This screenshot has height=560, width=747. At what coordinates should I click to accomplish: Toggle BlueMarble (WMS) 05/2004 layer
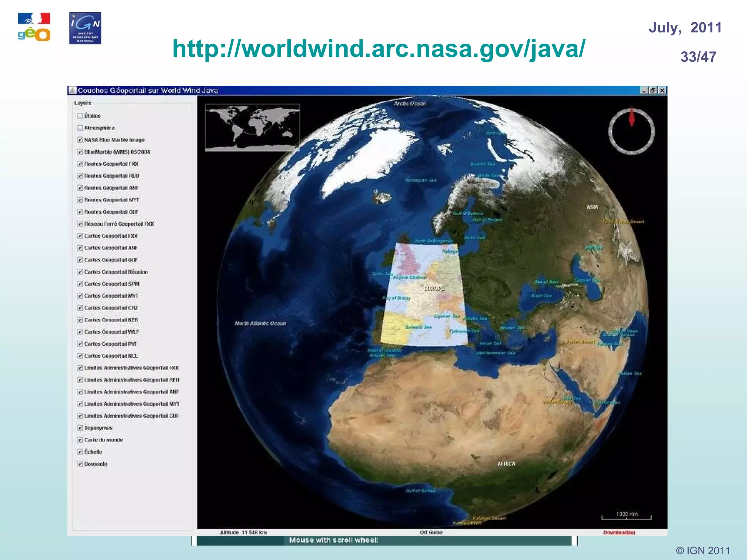(x=80, y=152)
